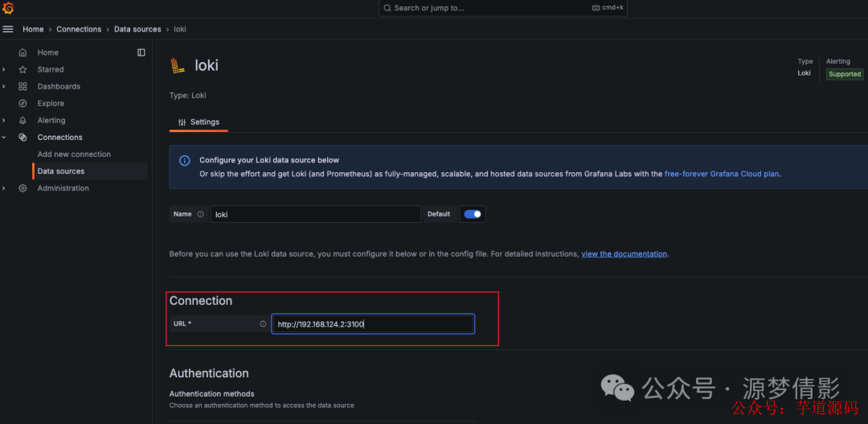Click the URL field info icon
This screenshot has width=868, height=424.
(x=263, y=323)
